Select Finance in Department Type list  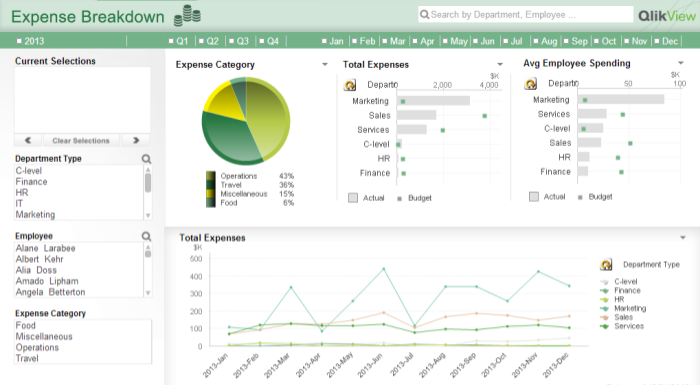coord(79,182)
